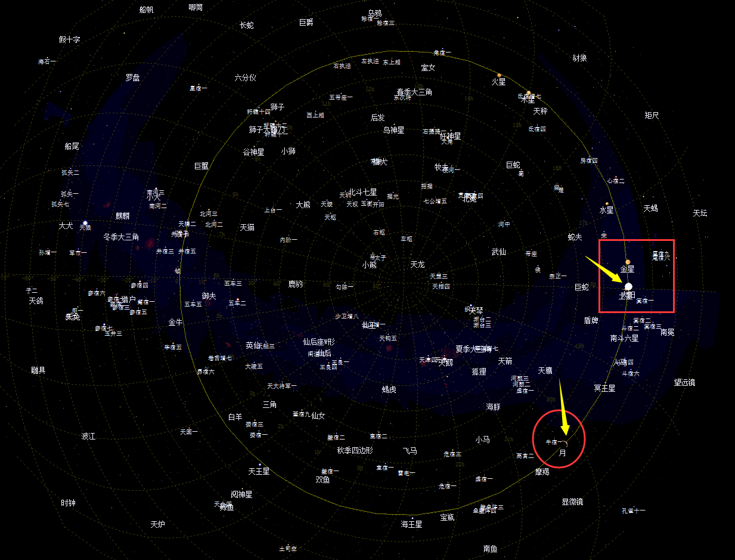Click the Pyxis label 罗盘
Viewport: 735px width, 560px height.
pyautogui.click(x=132, y=78)
